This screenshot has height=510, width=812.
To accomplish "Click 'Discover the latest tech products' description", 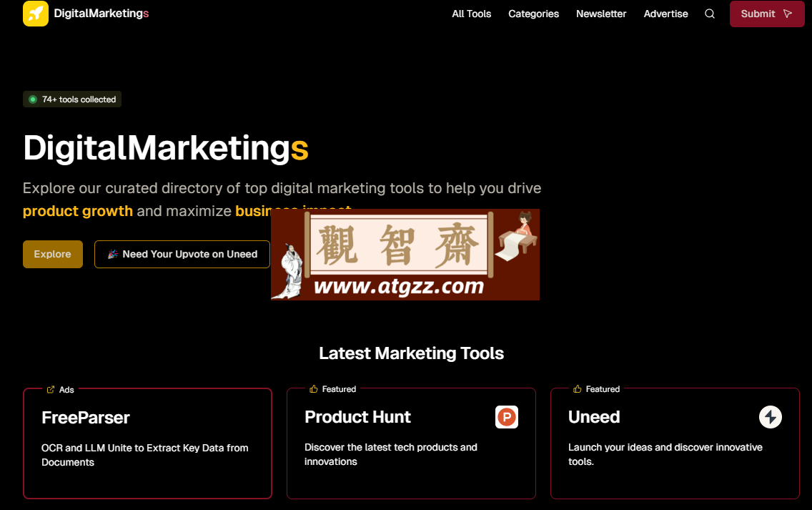I will 391,454.
